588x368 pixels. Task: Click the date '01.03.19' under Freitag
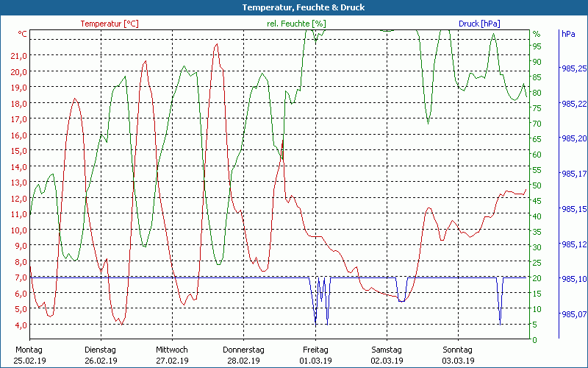coord(315,361)
